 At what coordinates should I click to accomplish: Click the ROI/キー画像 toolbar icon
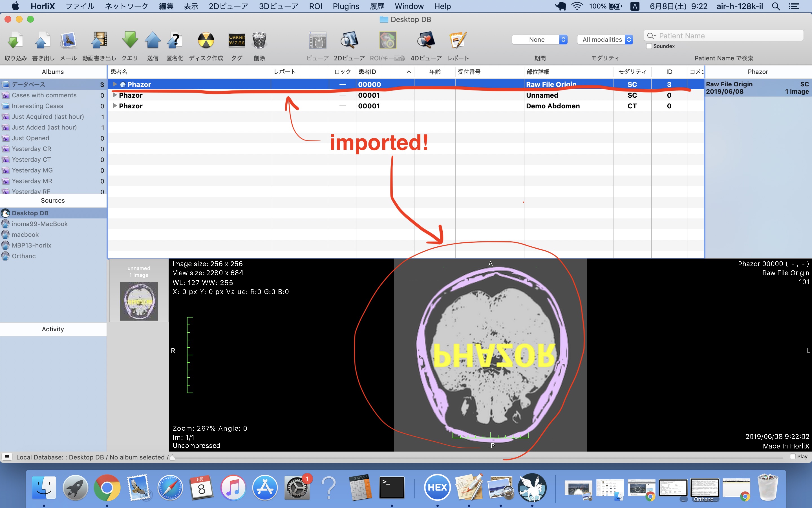(x=388, y=41)
